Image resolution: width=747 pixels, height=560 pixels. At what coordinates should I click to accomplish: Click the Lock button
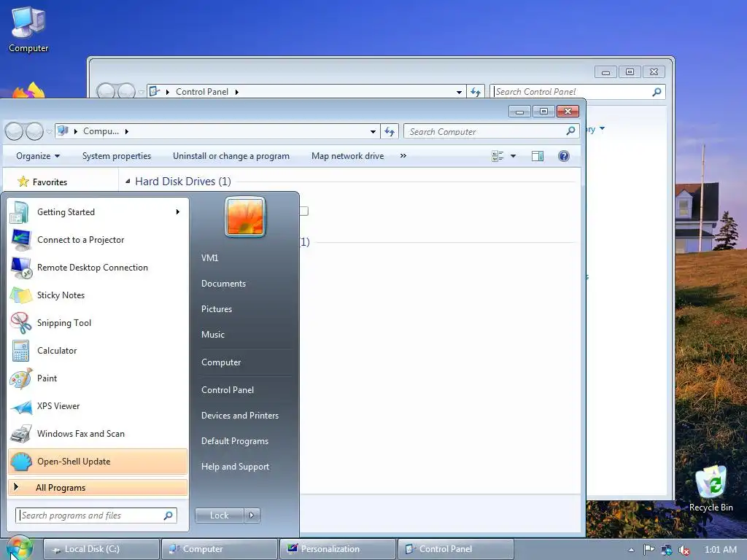click(220, 516)
